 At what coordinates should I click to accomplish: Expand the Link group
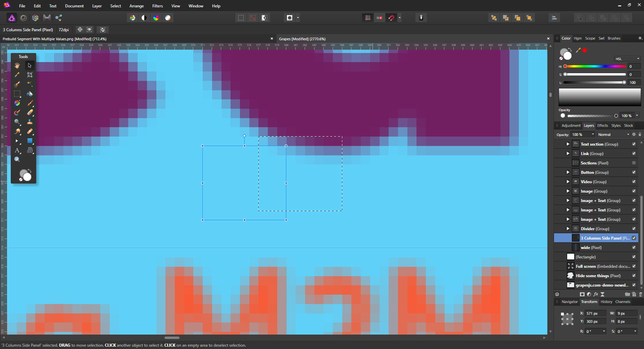[568, 153]
